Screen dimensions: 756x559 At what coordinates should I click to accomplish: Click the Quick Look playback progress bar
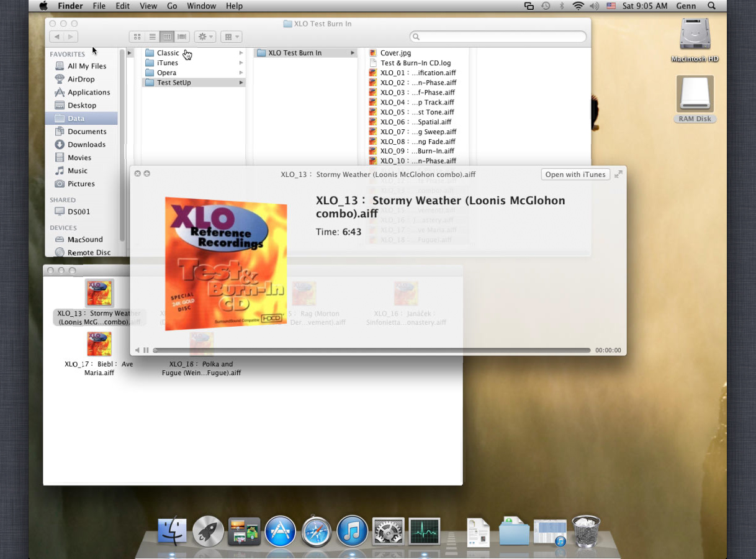372,350
